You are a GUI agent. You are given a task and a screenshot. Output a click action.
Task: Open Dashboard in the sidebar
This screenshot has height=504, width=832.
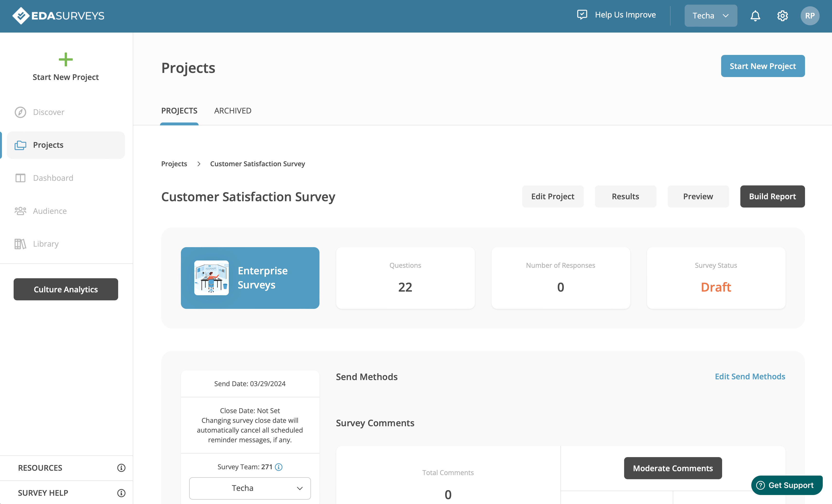[x=66, y=178]
